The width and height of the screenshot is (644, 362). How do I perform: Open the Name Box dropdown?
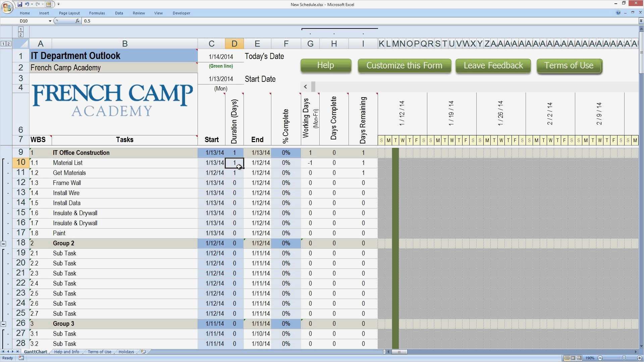(50, 21)
